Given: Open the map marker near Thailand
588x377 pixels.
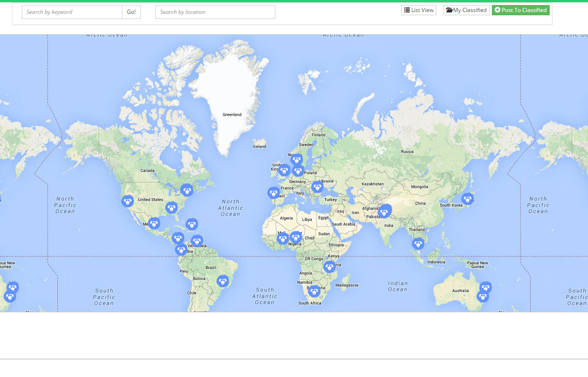Looking at the screenshot, I should (x=418, y=243).
